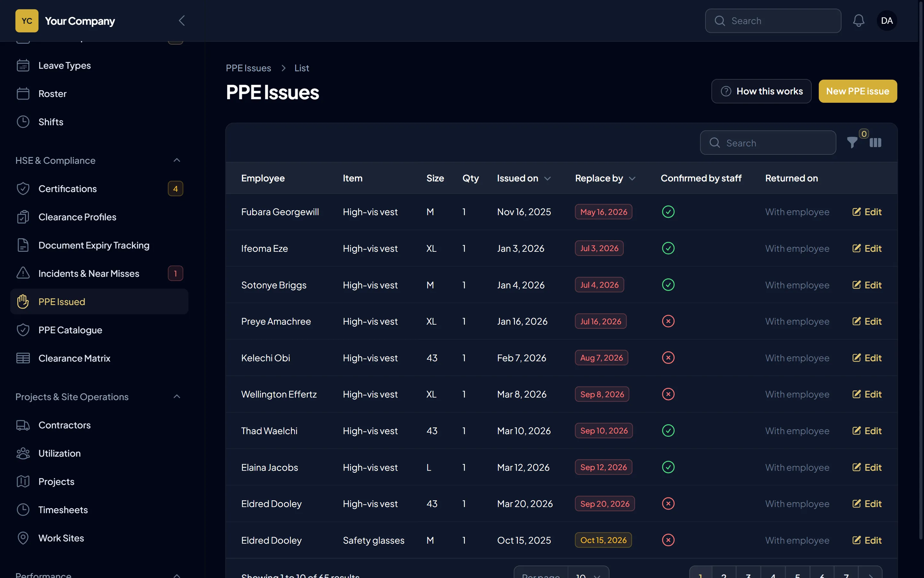Open Work Sites page

[x=99, y=538]
